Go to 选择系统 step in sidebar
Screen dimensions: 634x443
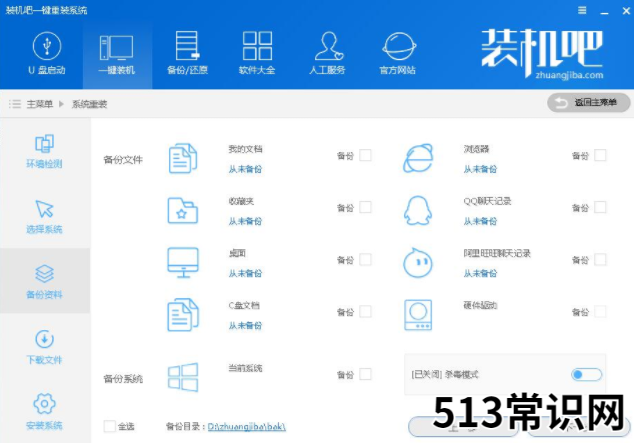pos(44,217)
